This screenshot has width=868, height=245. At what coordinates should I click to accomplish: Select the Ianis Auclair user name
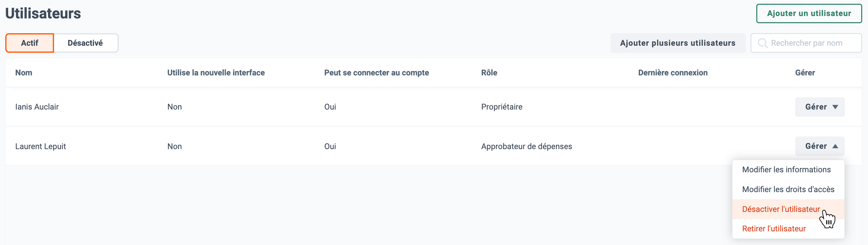point(37,107)
